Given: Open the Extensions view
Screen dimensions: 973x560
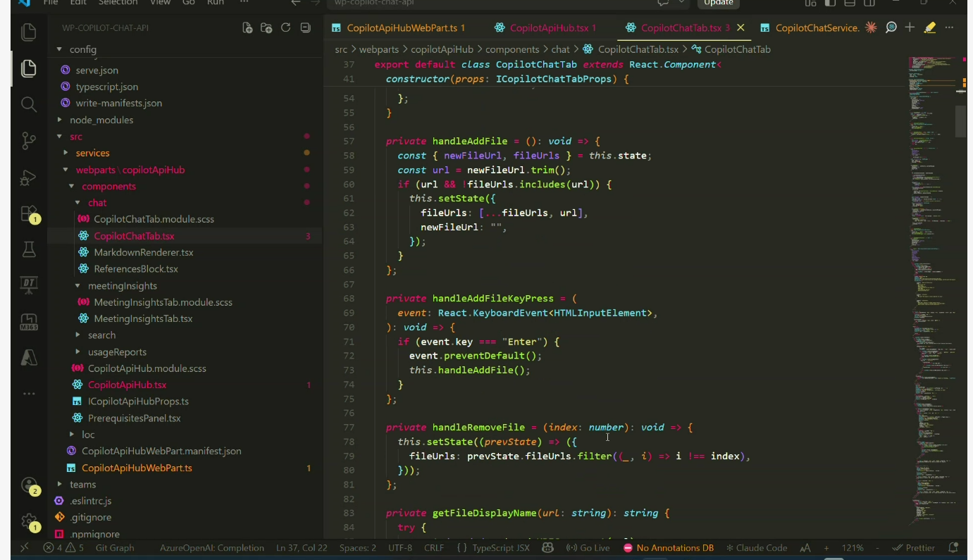Looking at the screenshot, I should (29, 213).
